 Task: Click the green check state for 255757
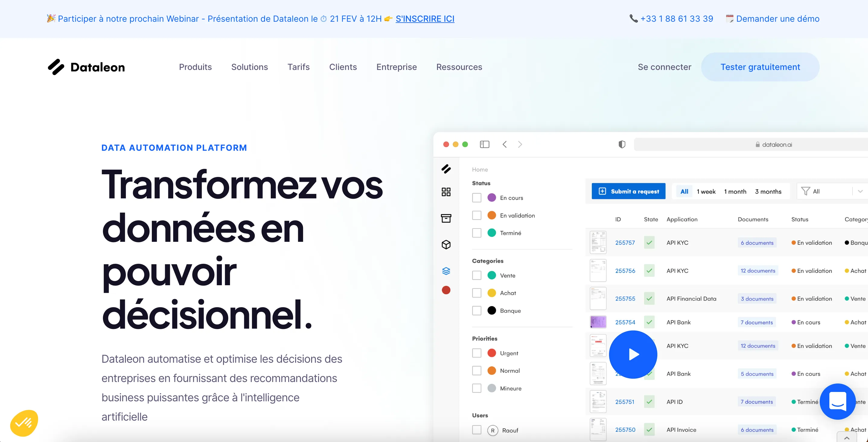[x=649, y=242]
